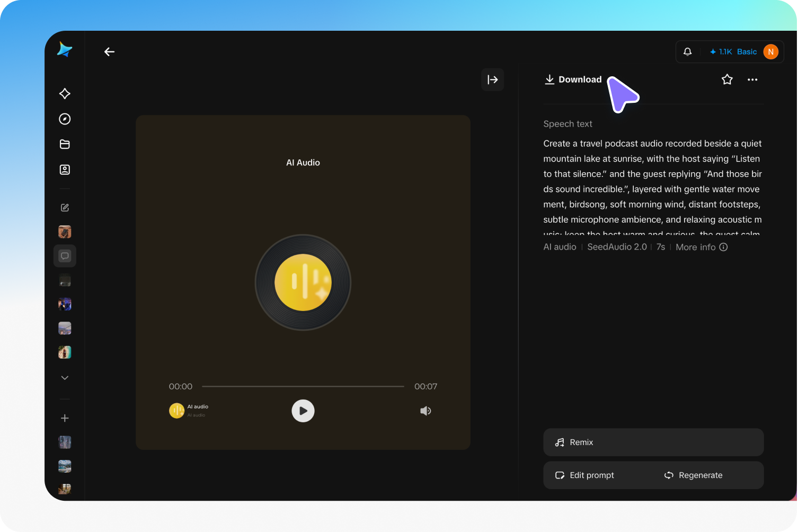Click the app logo in the sidebar
This screenshot has height=532, width=798.
tap(65, 49)
